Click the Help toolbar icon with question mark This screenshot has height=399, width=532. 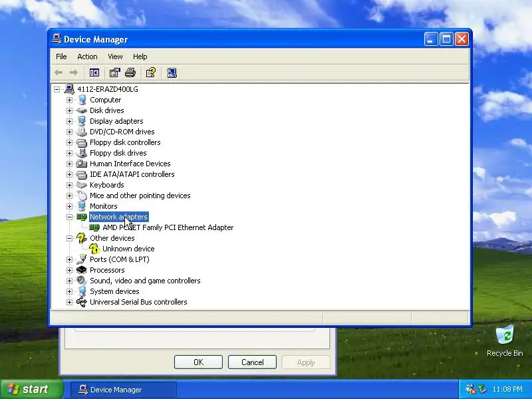point(151,72)
